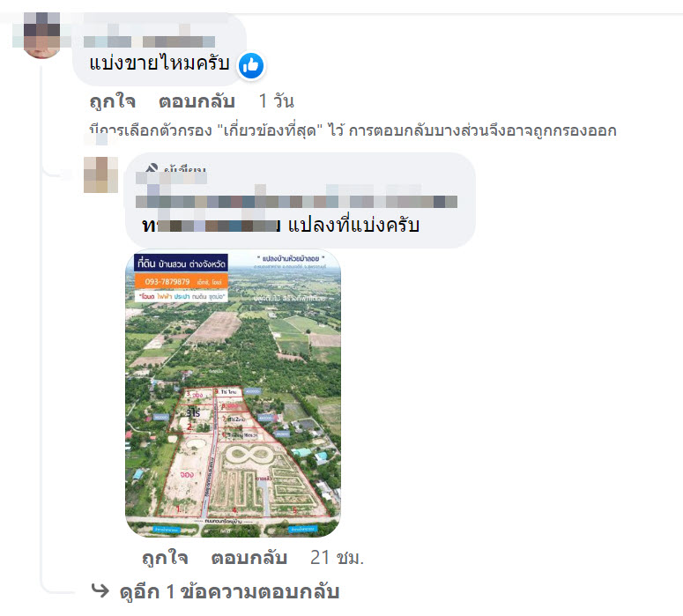Click the bold mentioned name before แปลงที่แบ่งครับ
Screen dimensions: 683x616
point(212,226)
